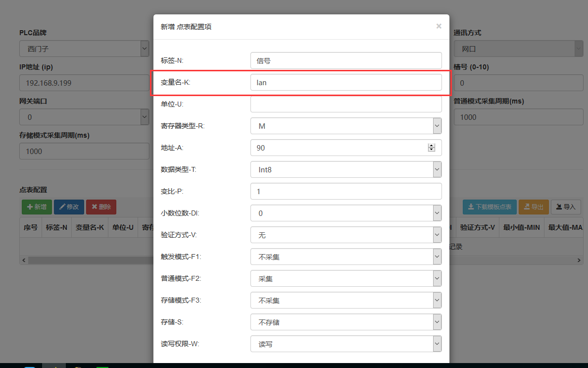Open the 触发模式-F1 dropdown
Viewport: 588px width, 368px height.
(x=345, y=257)
